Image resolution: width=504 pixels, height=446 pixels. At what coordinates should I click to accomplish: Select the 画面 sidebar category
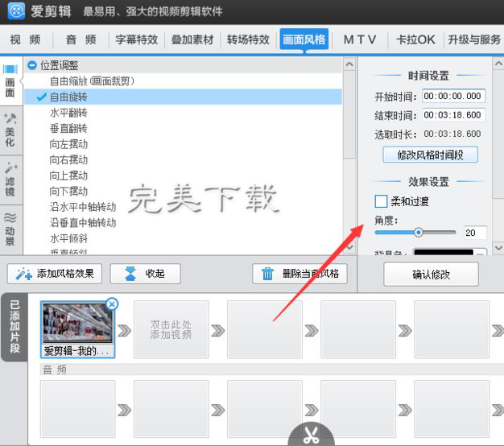pos(10,81)
